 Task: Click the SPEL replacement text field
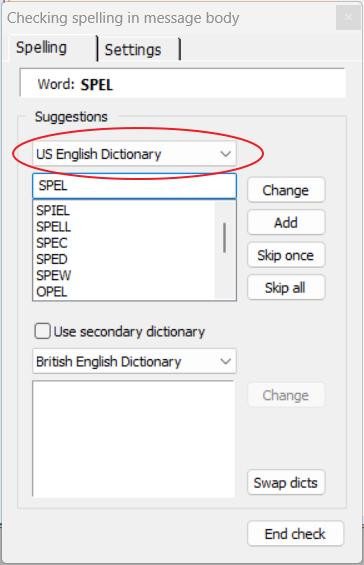(x=134, y=186)
